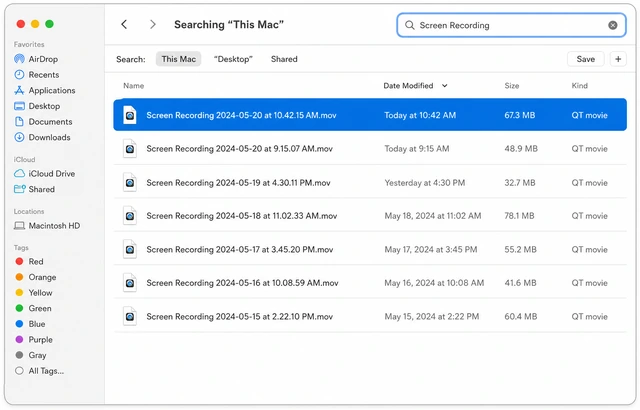Viewport: 640px width, 410px height.
Task: Sort by the Size column header
Action: click(512, 86)
